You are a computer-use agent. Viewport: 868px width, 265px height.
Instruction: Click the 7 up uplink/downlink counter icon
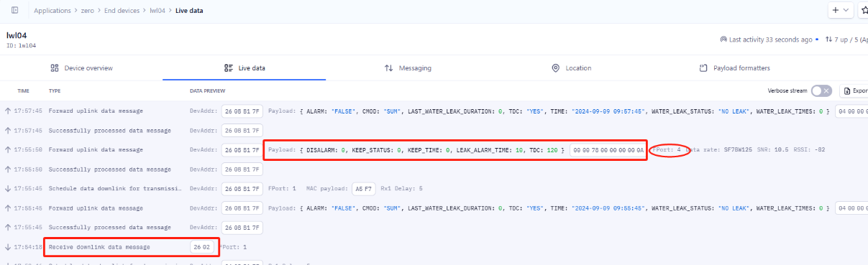click(x=829, y=39)
